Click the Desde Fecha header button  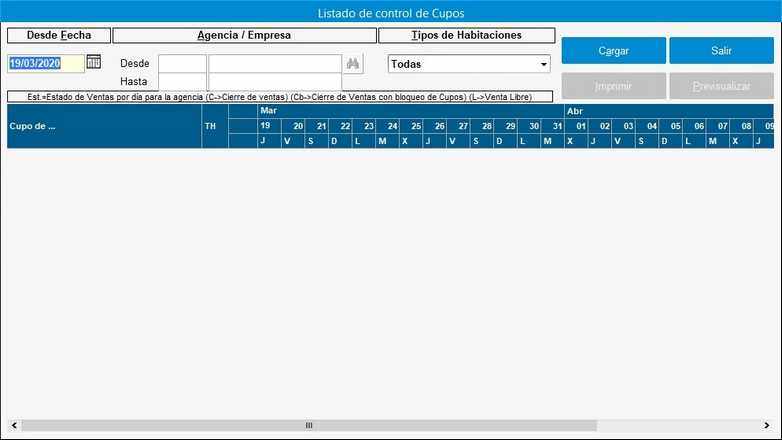[x=59, y=35]
